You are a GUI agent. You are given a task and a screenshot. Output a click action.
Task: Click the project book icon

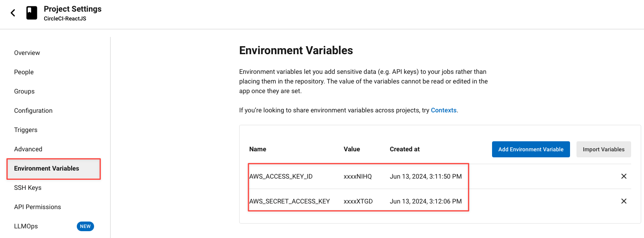32,13
